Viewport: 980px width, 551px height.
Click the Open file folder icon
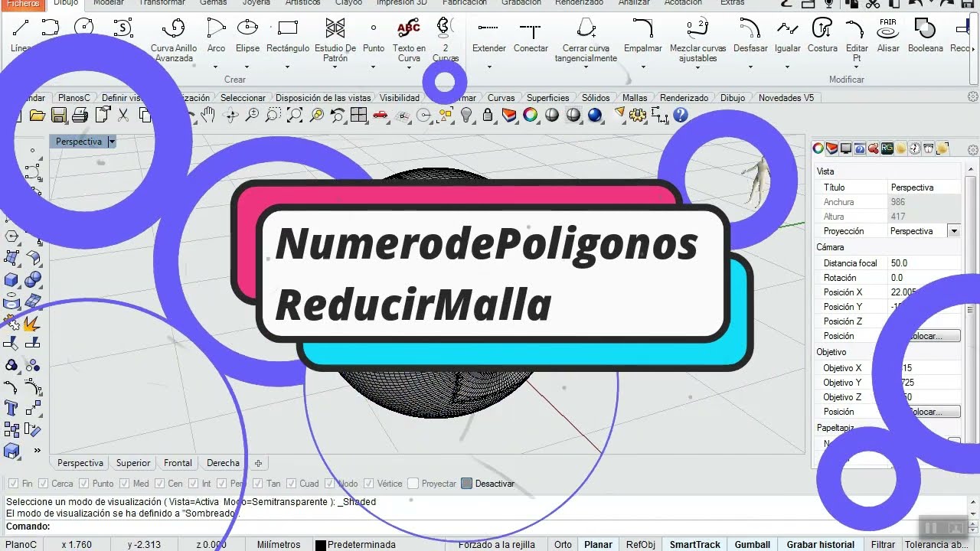click(37, 116)
